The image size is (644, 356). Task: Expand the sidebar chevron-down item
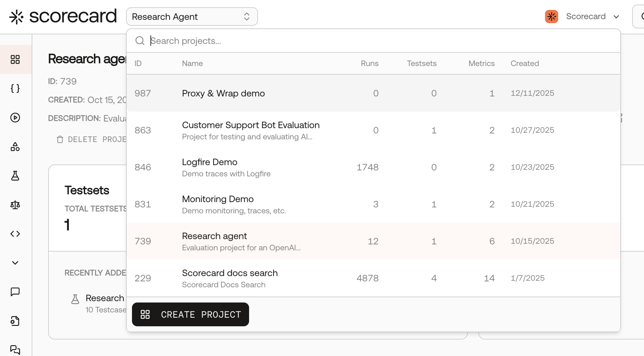[15, 263]
